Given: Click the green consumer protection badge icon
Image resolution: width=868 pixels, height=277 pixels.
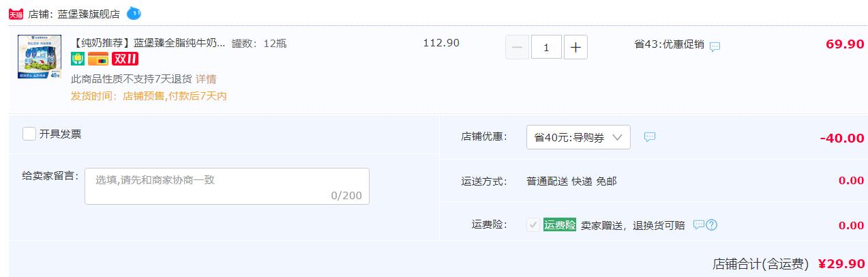Looking at the screenshot, I should 77,59.
